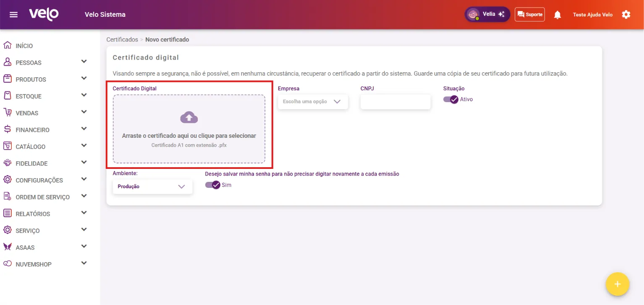
Task: Open the hamburger menu icon
Action: coord(14,15)
